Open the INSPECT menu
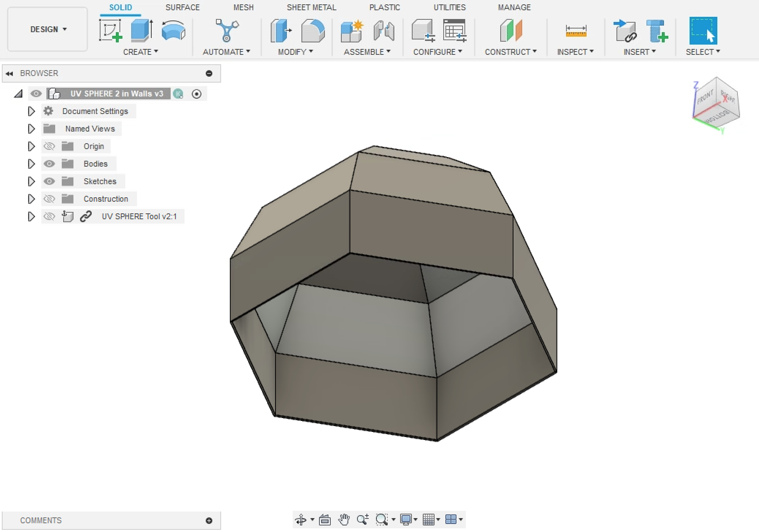The height and width of the screenshot is (532, 759). coord(576,52)
